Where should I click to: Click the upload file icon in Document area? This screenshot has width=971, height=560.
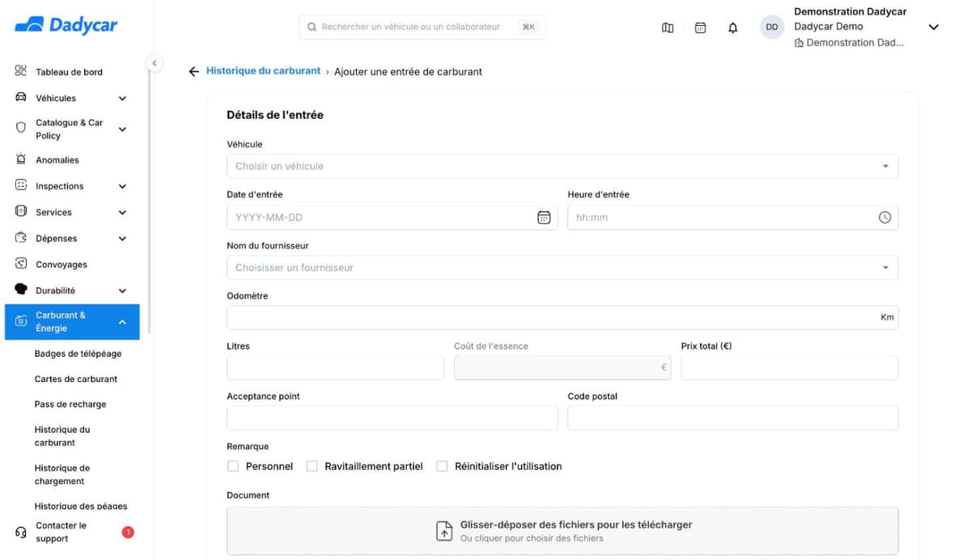pyautogui.click(x=444, y=531)
